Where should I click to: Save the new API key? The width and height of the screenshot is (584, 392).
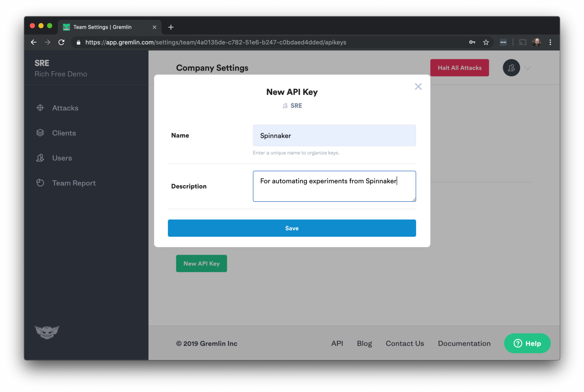tap(292, 228)
